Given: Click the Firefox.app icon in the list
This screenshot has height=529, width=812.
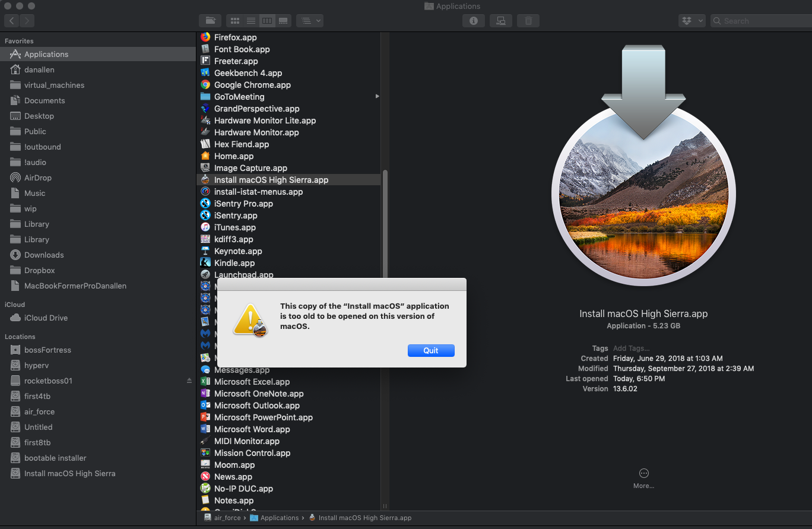Looking at the screenshot, I should pos(205,37).
